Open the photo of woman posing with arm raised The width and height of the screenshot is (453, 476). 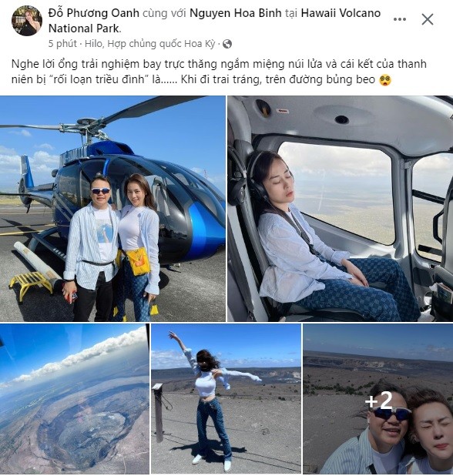226,398
